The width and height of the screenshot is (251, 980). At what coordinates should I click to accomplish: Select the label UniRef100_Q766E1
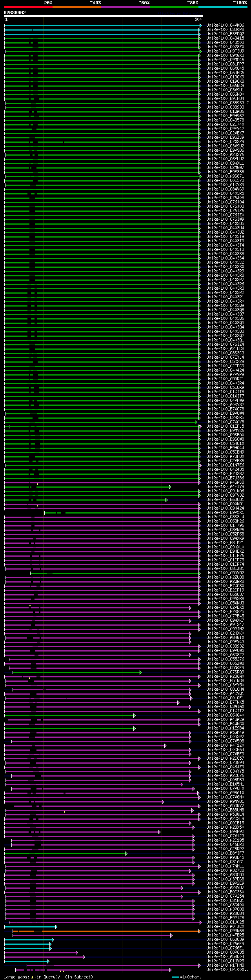click(x=225, y=948)
